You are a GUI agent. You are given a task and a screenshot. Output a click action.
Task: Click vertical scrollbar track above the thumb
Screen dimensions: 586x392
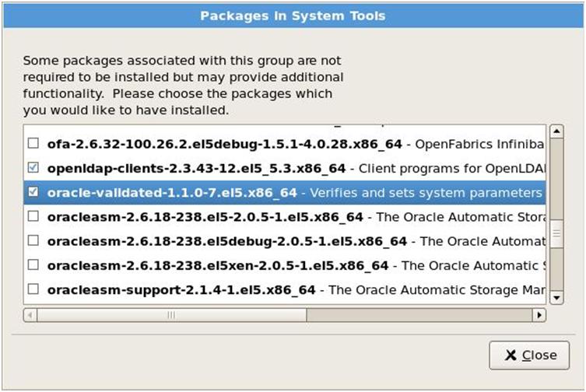coord(556,179)
